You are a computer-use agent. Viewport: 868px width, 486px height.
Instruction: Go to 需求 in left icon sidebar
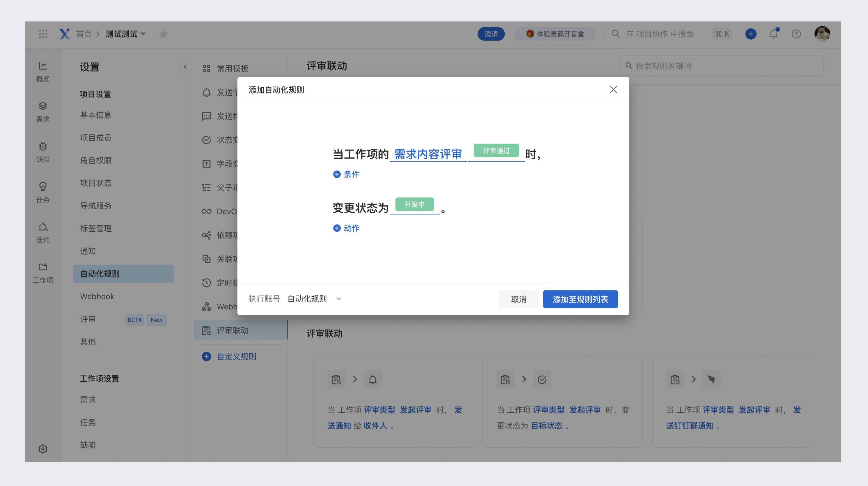tap(43, 112)
